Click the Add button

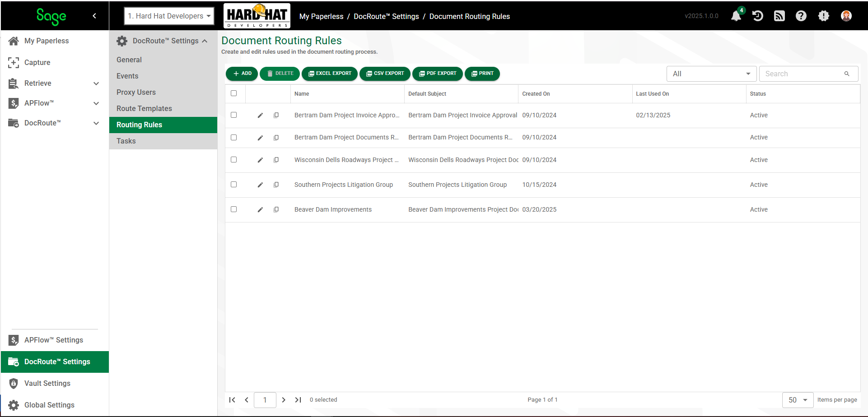(x=242, y=74)
